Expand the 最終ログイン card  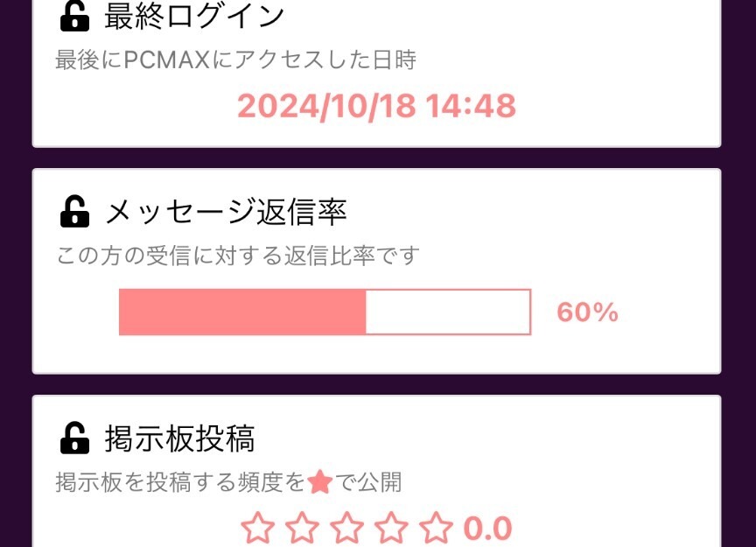point(376,70)
